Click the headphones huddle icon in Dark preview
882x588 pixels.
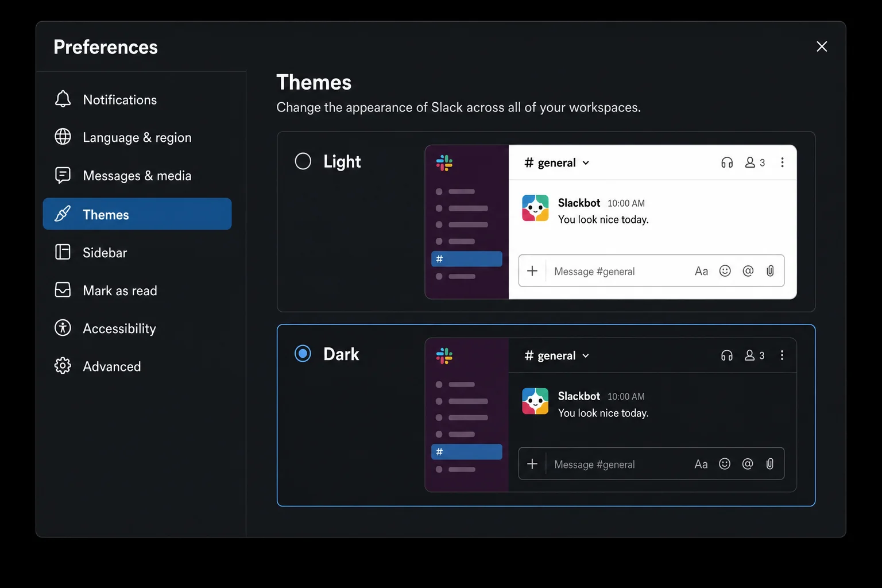pyautogui.click(x=727, y=355)
